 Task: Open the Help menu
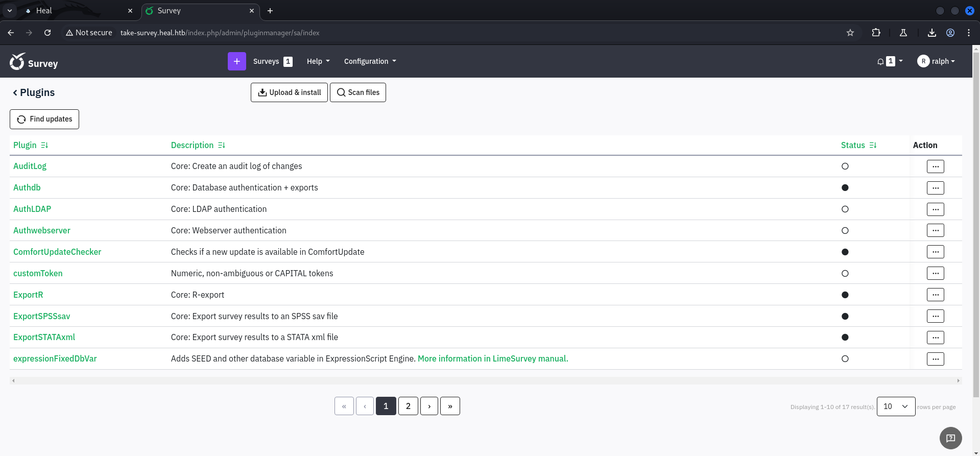pos(318,61)
